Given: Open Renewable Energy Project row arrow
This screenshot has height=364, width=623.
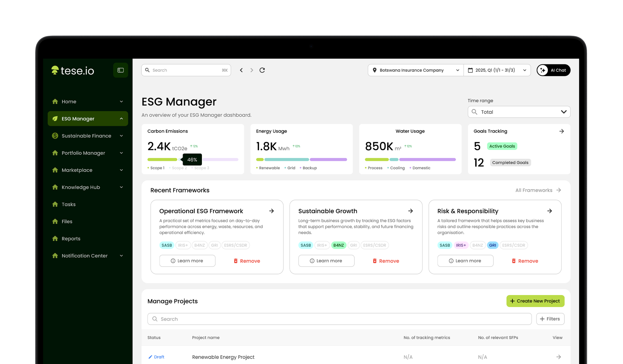Looking at the screenshot, I should click(558, 357).
